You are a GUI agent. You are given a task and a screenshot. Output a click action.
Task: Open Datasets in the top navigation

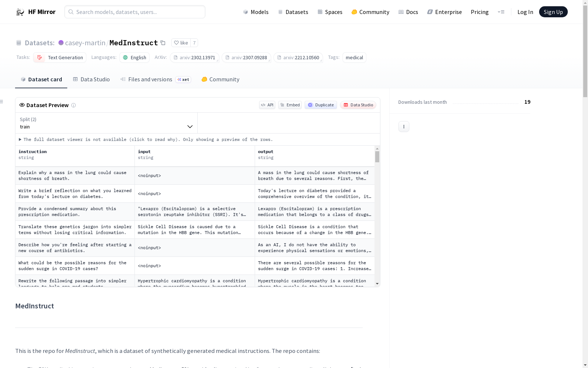click(293, 12)
